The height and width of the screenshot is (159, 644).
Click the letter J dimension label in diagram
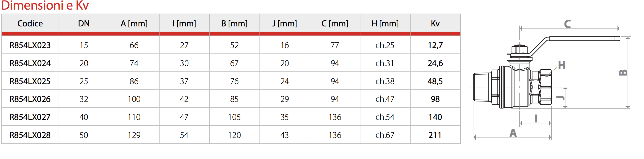560,98
